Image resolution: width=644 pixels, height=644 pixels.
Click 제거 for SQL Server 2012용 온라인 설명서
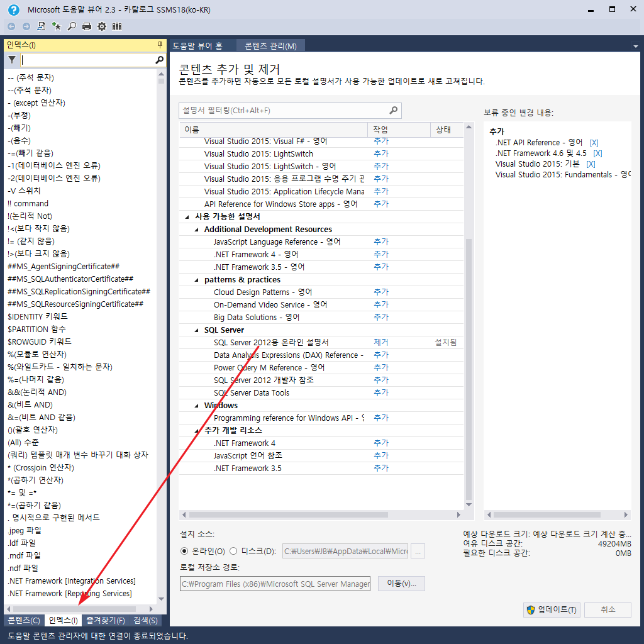pos(380,343)
